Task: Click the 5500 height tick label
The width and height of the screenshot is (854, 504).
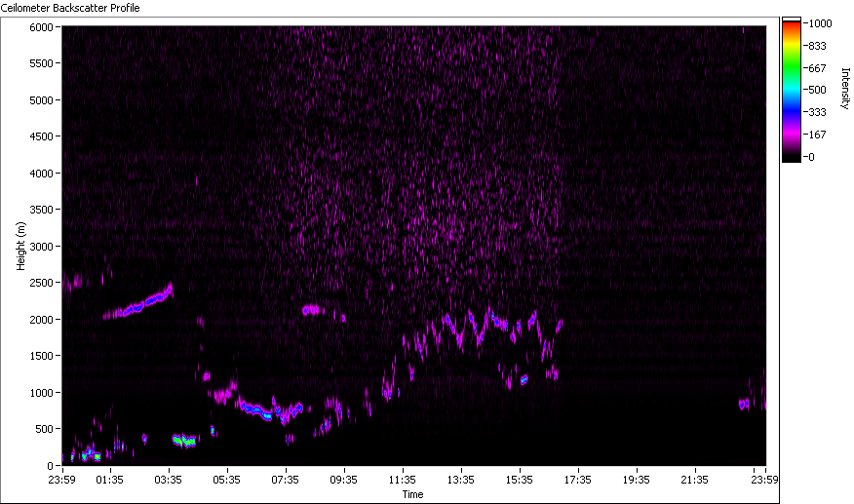Action: [x=41, y=63]
